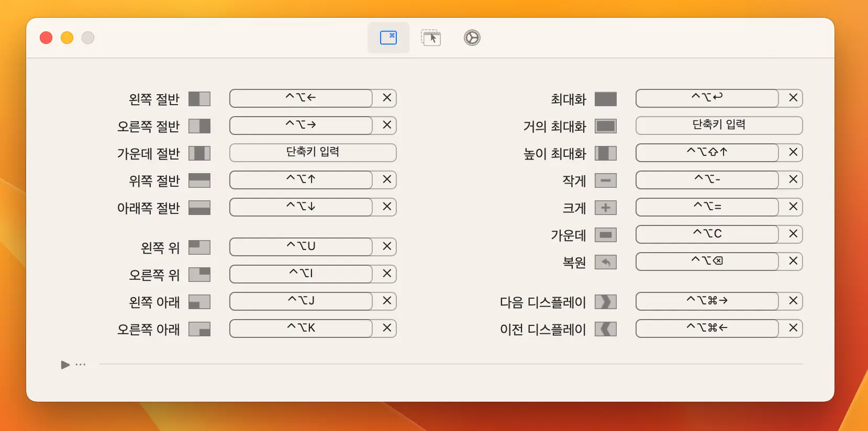Edit the 복원 shortcut field
868x431 pixels.
707,261
